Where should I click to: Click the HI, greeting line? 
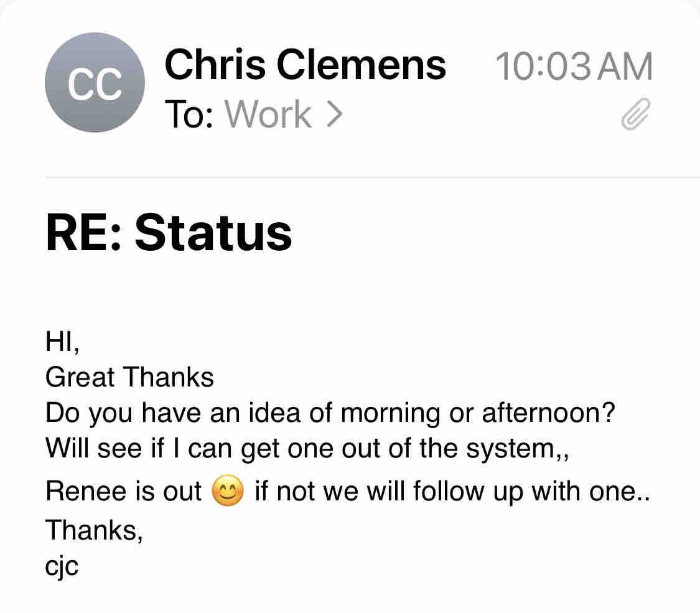[62, 342]
